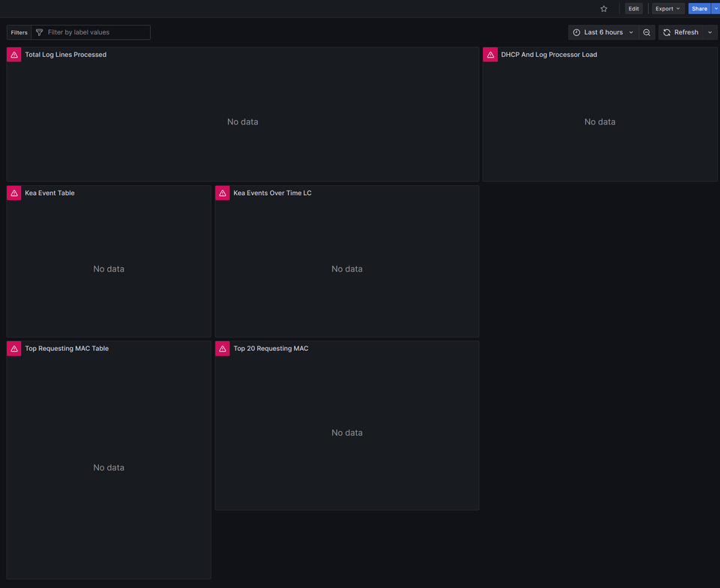
Task: Click the clock icon in time picker
Action: pos(577,32)
